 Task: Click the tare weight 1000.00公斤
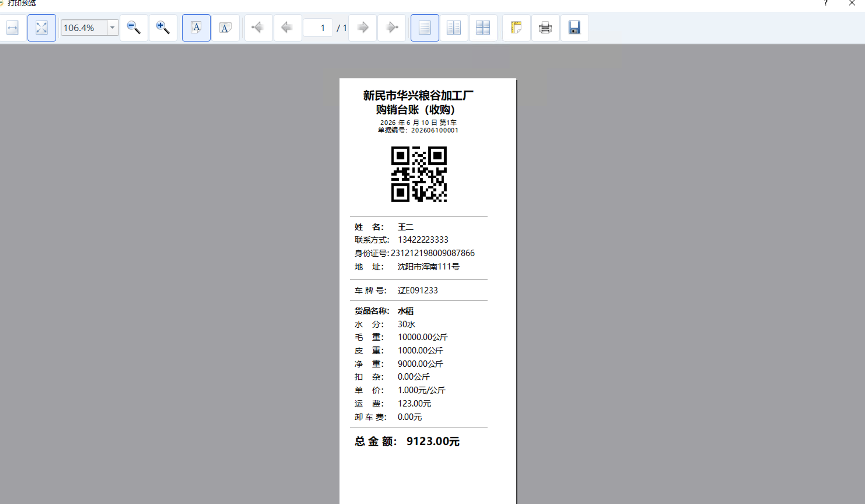[x=421, y=351]
